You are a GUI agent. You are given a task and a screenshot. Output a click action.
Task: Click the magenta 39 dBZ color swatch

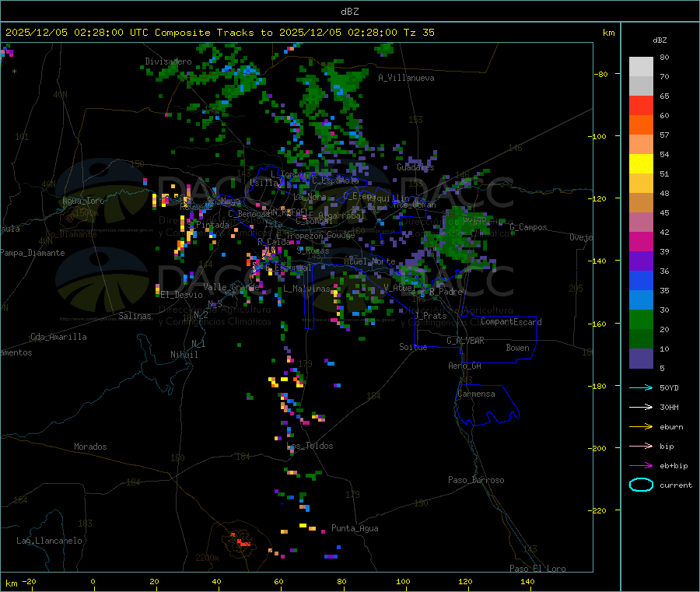click(x=641, y=241)
